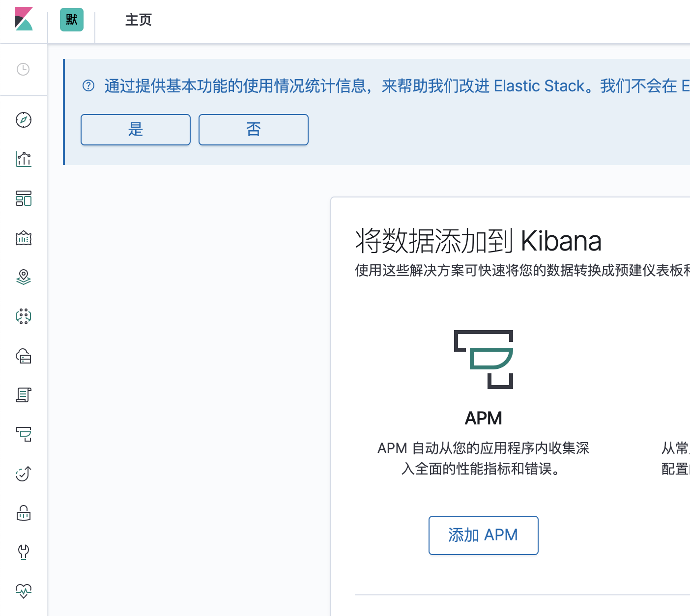This screenshot has width=690, height=616.
Task: Select the 主页 breadcrumb
Action: [x=139, y=20]
